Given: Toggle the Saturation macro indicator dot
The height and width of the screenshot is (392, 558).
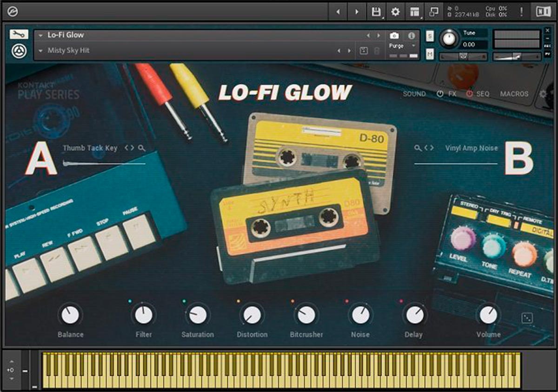Looking at the screenshot, I should 184,301.
